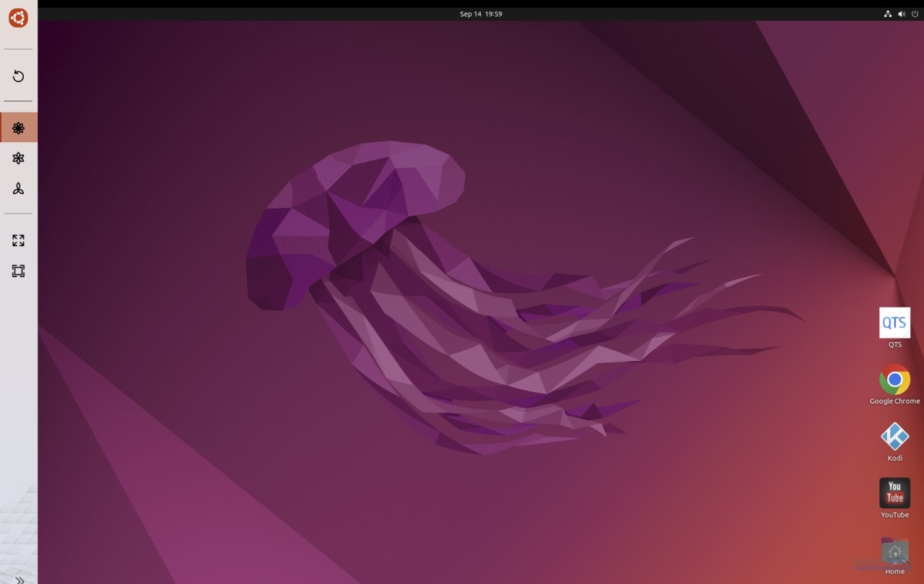Click the Ubuntu logo in the sidebar

(19, 18)
